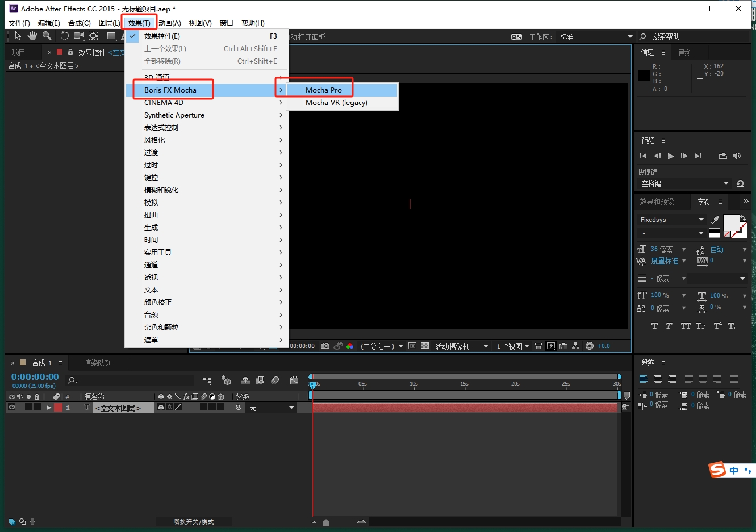
Task: Open the 工作区 标准 workspace dropdown
Action: [596, 37]
